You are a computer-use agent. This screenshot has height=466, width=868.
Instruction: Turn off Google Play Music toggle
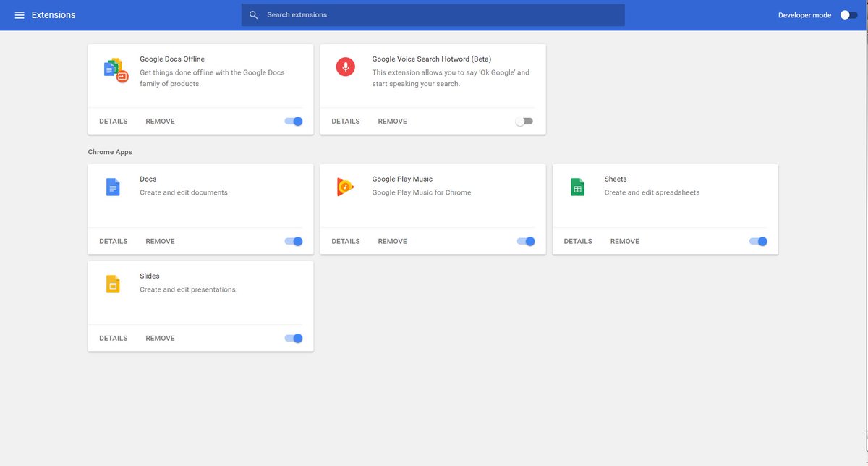[526, 242]
